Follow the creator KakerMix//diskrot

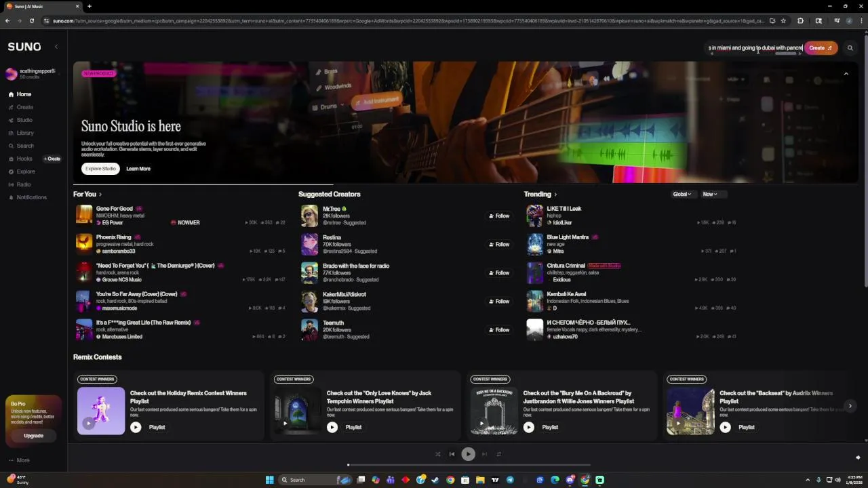coord(498,302)
